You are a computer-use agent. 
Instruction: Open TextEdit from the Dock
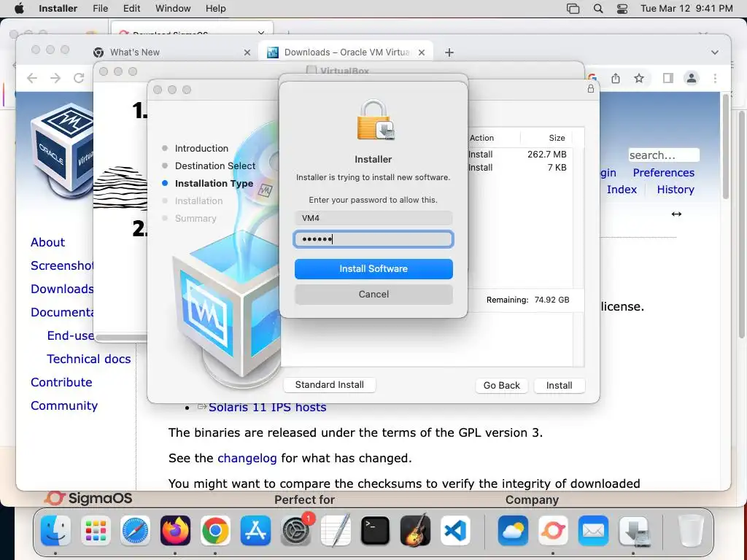(x=336, y=530)
